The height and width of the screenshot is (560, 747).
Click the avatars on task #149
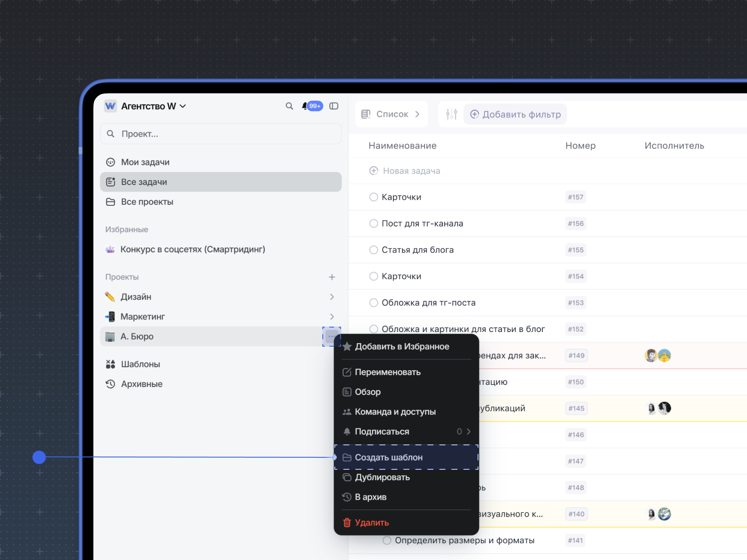click(x=658, y=356)
